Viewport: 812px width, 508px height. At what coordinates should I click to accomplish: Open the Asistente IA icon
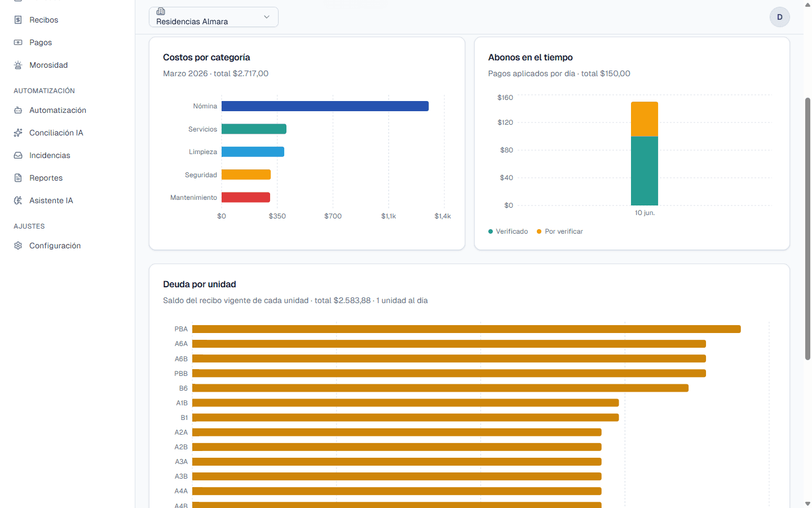point(18,200)
